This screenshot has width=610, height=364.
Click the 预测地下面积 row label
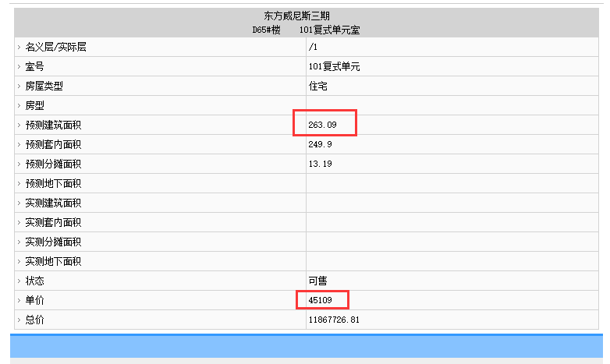tap(53, 183)
